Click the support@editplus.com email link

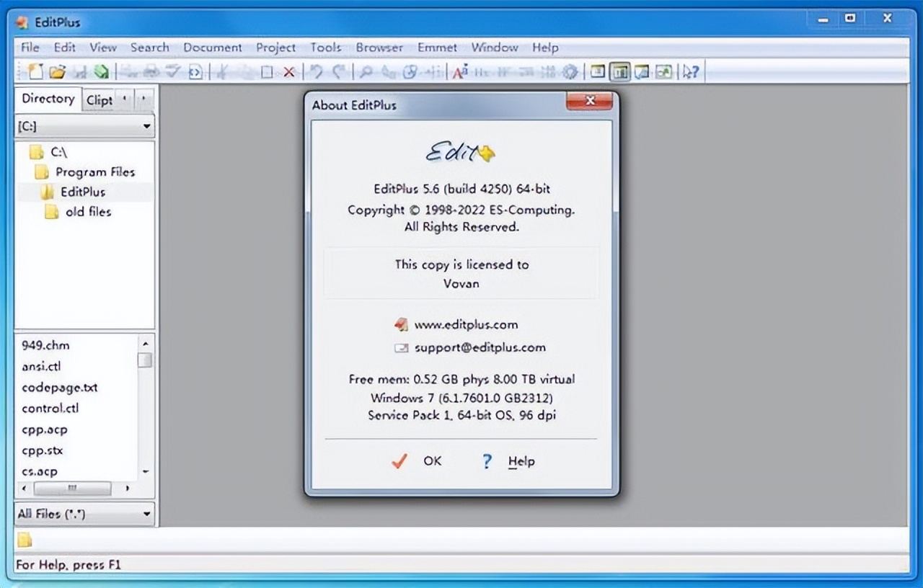point(480,347)
